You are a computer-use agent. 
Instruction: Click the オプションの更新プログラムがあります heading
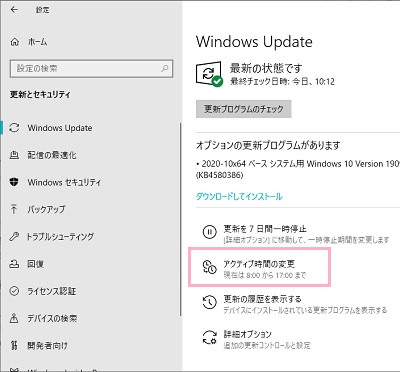point(268,145)
